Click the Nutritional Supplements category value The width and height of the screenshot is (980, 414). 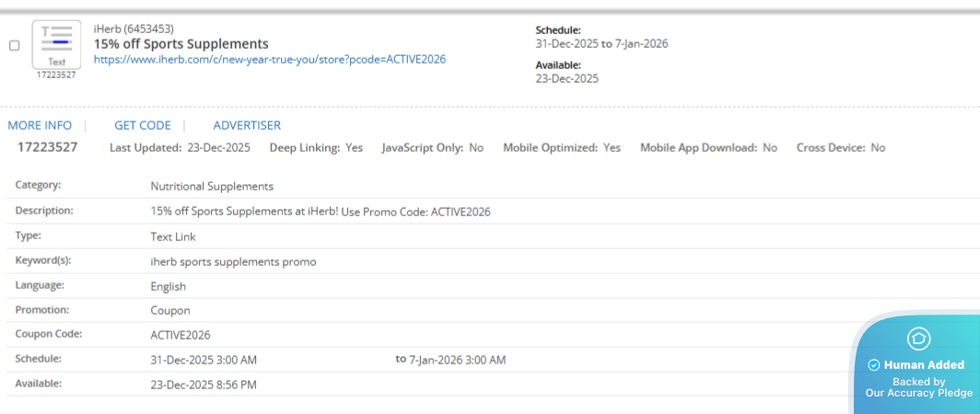(212, 186)
